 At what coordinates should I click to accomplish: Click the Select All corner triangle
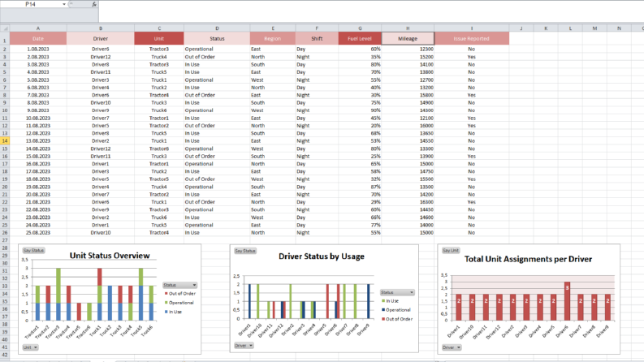[5, 28]
